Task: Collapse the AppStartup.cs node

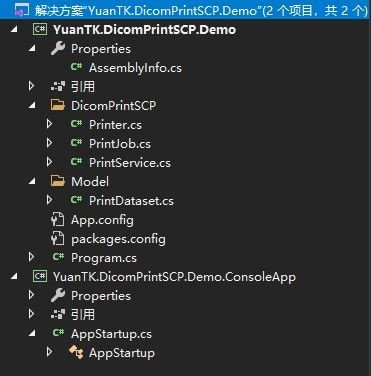Action: [32, 334]
